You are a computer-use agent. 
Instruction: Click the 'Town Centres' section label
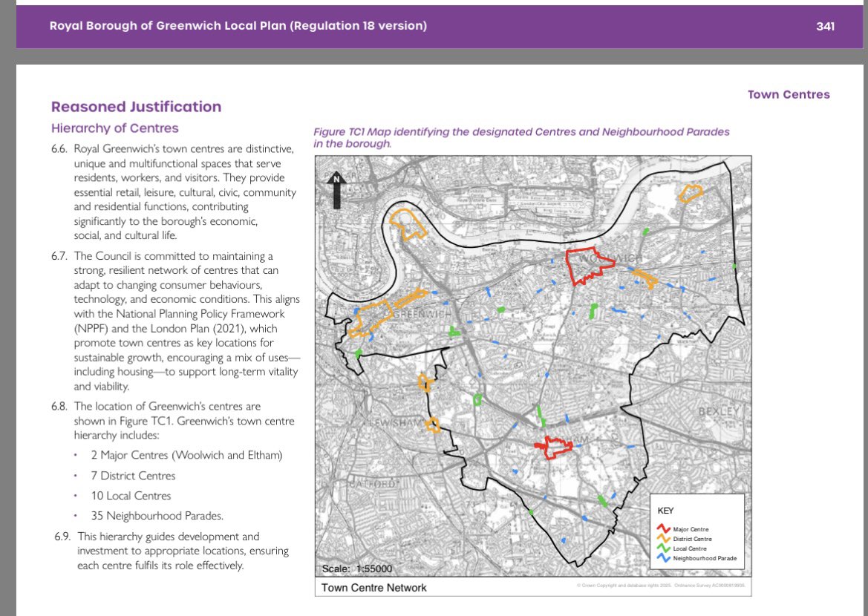click(x=789, y=95)
